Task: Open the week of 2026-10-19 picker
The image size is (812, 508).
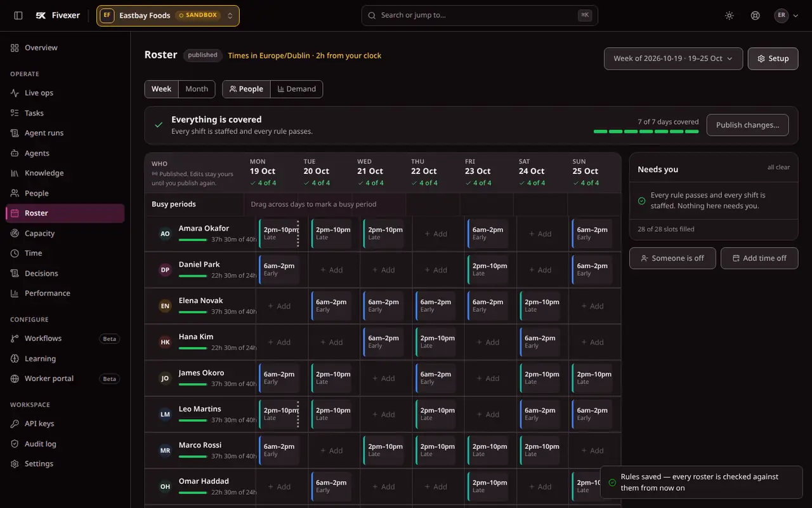Action: [673, 58]
